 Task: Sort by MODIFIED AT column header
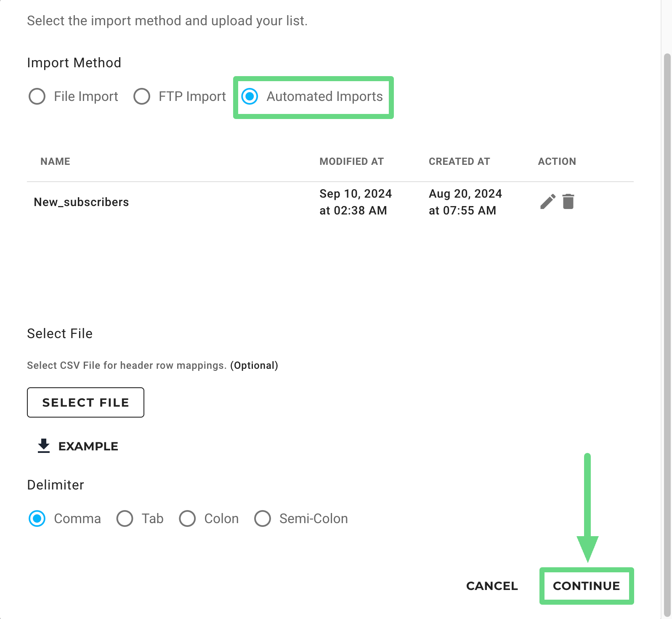point(351,161)
